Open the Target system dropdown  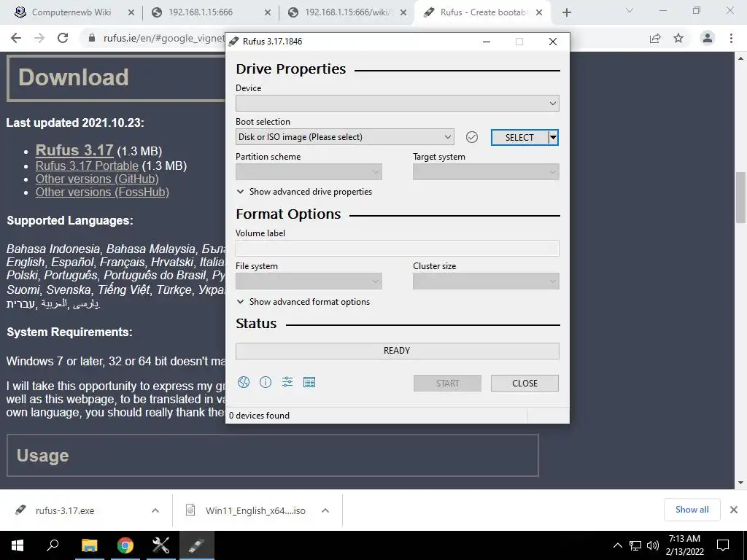click(x=486, y=172)
